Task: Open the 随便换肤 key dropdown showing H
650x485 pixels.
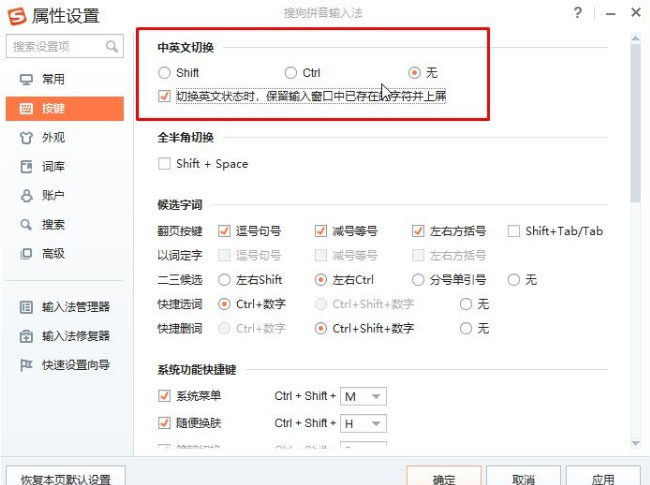Action: [363, 424]
